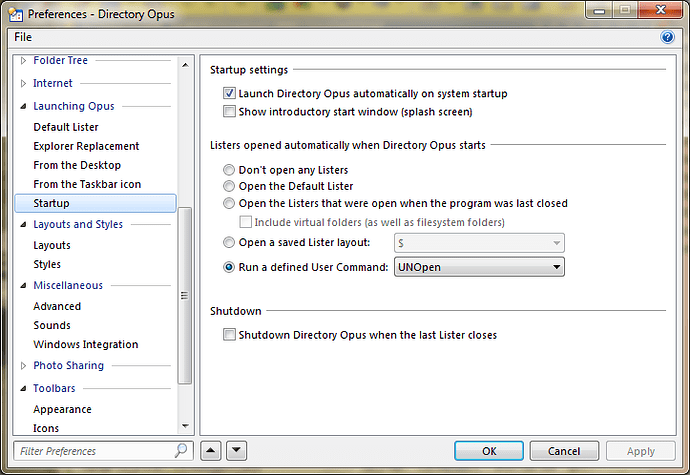Open the Windows Integration preferences page

coord(86,344)
